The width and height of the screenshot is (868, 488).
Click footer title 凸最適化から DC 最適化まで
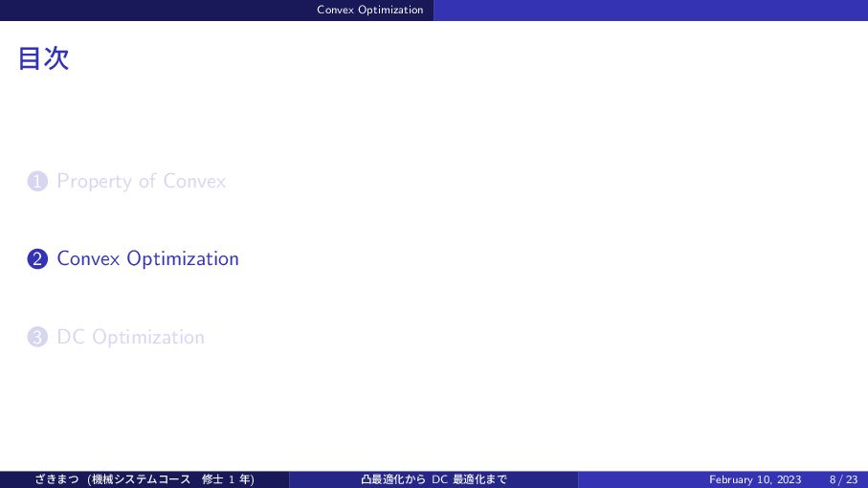point(434,479)
